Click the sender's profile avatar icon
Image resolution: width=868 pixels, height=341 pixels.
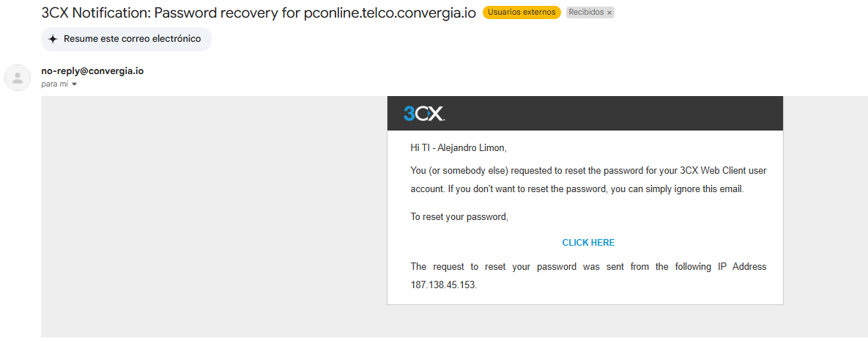(18, 77)
